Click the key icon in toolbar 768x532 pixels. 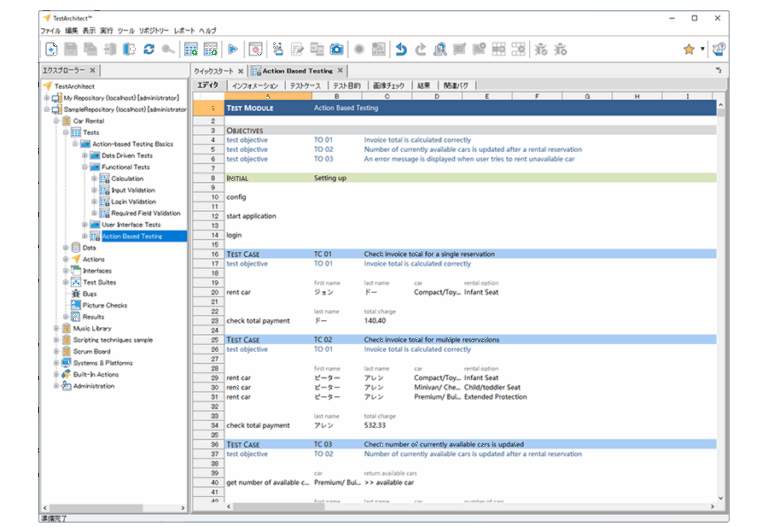coord(168,49)
